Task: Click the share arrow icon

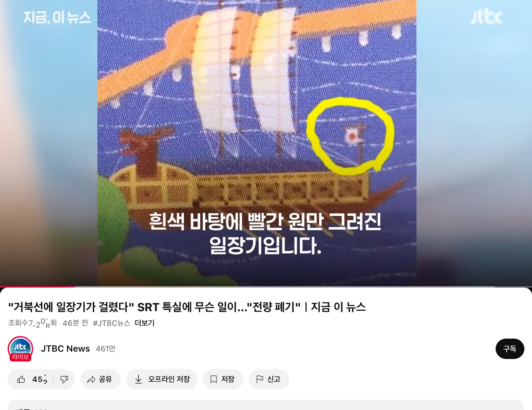Action: click(x=91, y=379)
